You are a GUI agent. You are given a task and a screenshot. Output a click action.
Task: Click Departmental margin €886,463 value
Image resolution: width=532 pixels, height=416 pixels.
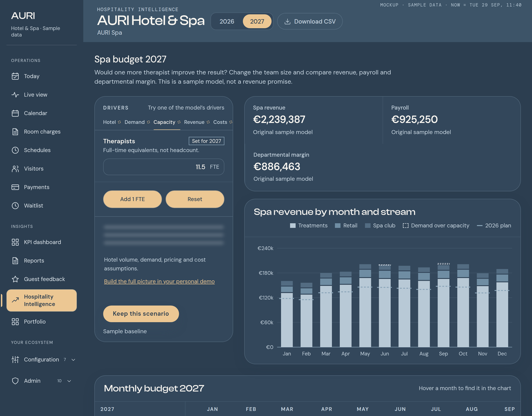click(277, 166)
